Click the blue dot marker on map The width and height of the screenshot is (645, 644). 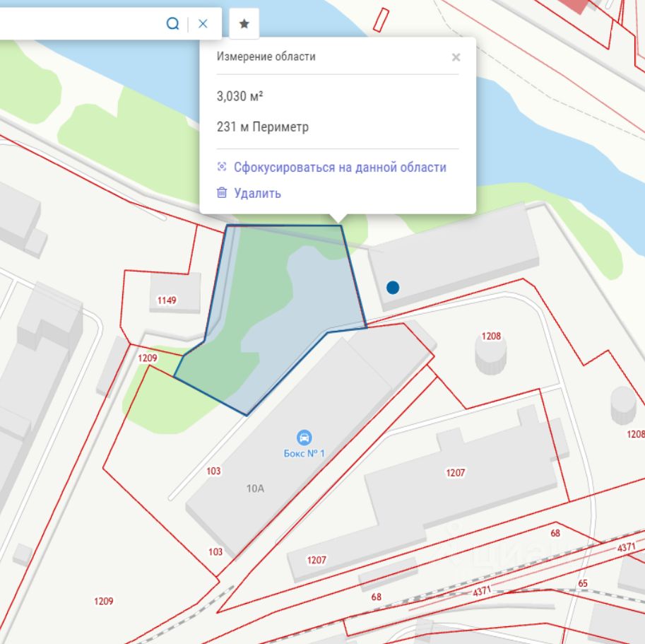point(393,287)
